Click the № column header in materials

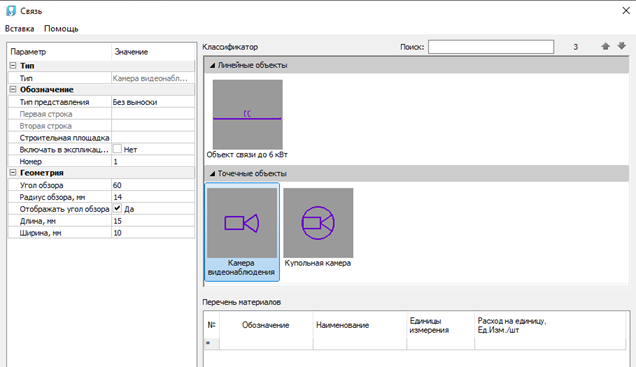pyautogui.click(x=211, y=325)
